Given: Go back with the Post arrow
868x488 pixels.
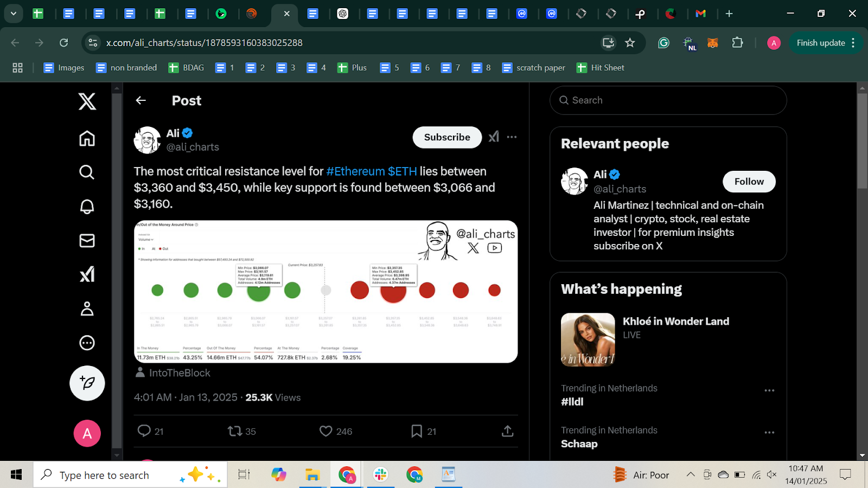Looking at the screenshot, I should point(141,100).
